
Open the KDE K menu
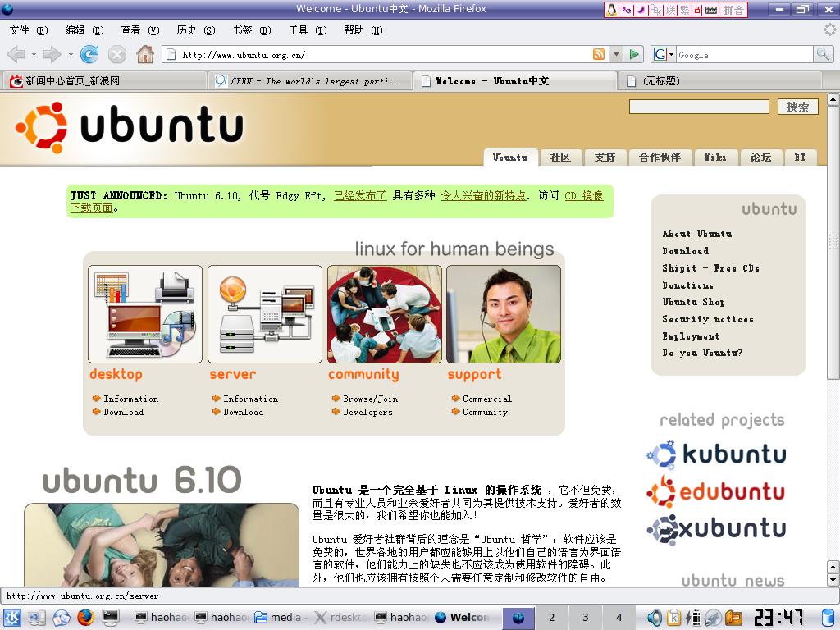pos(12,618)
